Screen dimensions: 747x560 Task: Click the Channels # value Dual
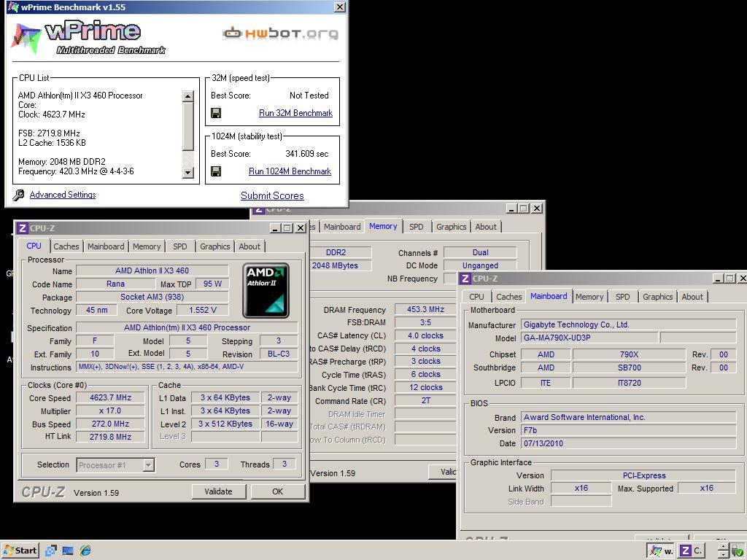tap(480, 252)
